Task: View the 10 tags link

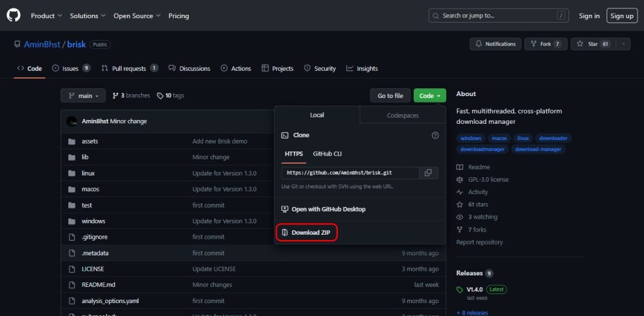Action: click(170, 95)
